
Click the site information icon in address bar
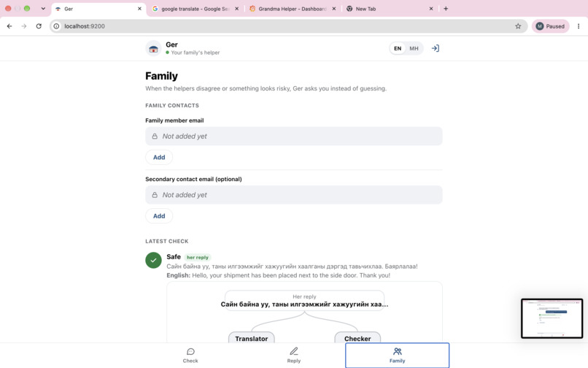click(x=56, y=26)
